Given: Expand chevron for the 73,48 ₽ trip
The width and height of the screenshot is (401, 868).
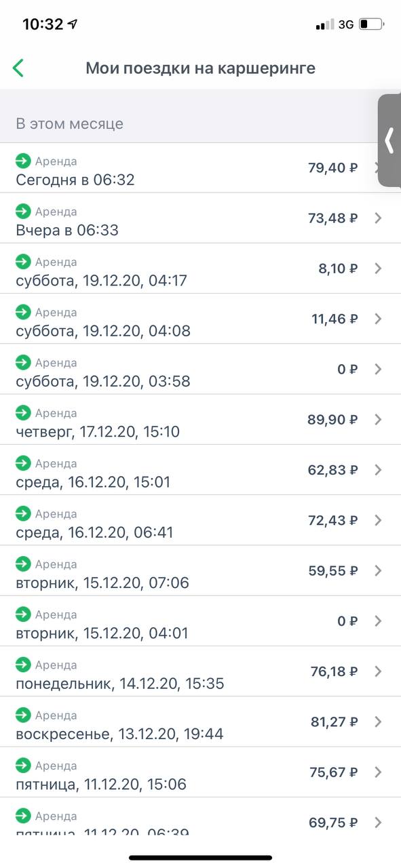Looking at the screenshot, I should [x=379, y=218].
